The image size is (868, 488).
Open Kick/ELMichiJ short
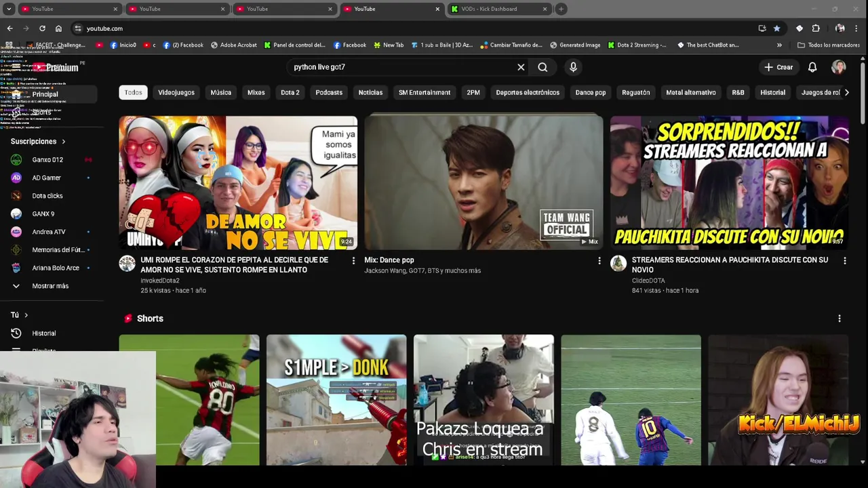pyautogui.click(x=778, y=400)
